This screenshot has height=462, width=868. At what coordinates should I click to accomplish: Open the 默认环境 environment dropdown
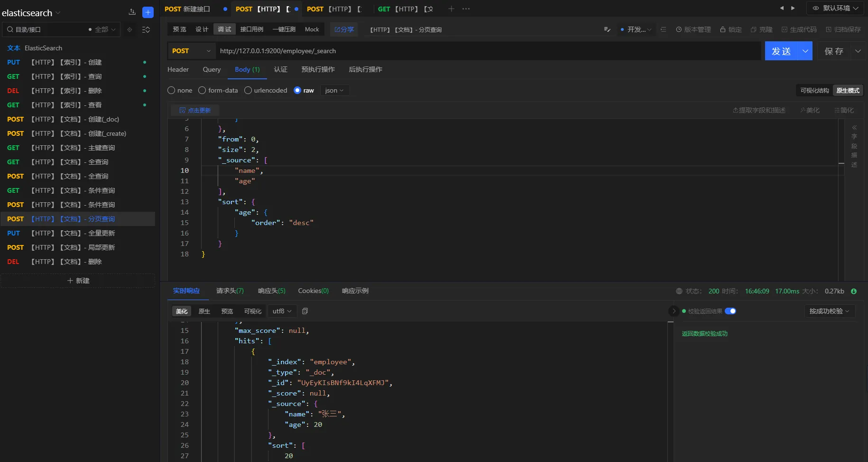(x=835, y=8)
